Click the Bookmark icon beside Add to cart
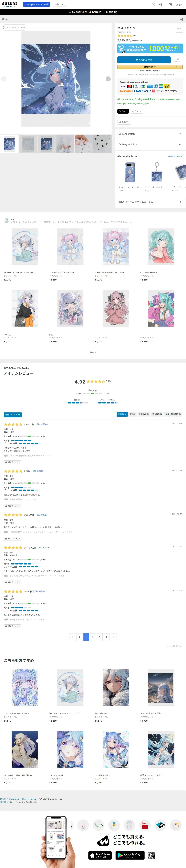Viewport: 186px width, 868px height. (178, 60)
